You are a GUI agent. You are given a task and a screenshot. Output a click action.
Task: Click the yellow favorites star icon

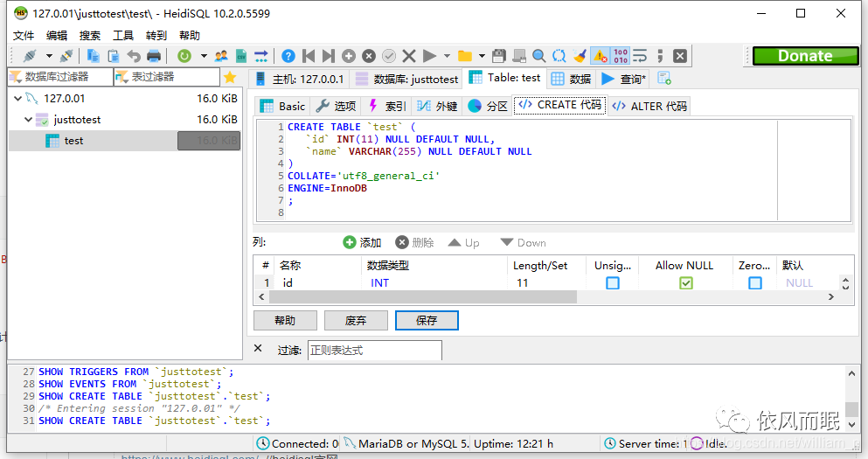[230, 78]
